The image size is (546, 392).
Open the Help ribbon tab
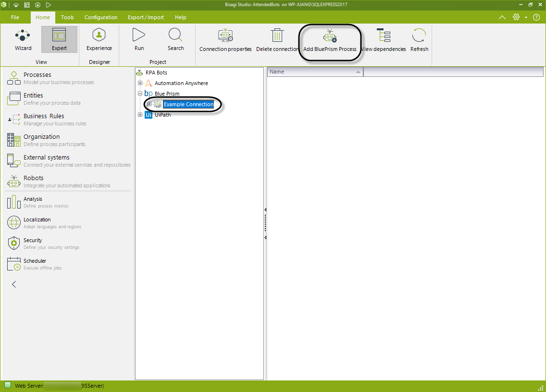[x=180, y=17]
